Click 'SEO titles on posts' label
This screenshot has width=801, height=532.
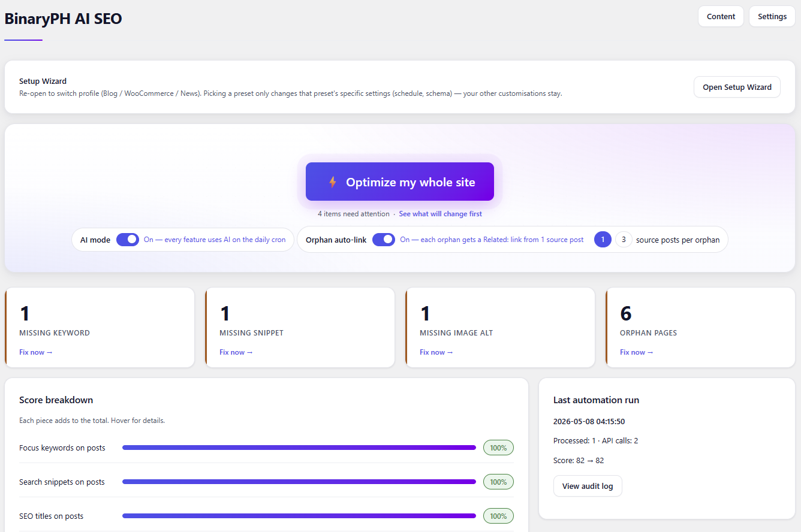tap(52, 516)
